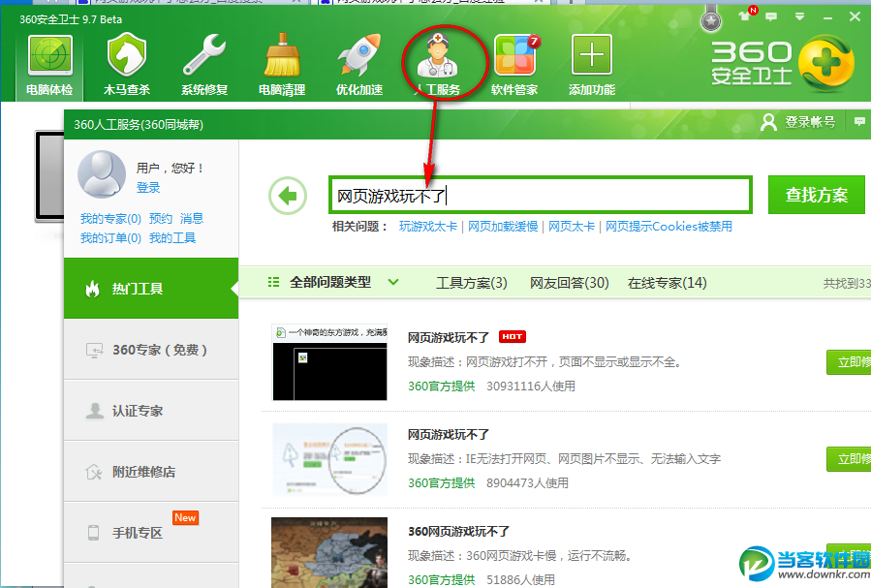
Task: Click 登录 link under greeting
Action: click(148, 188)
